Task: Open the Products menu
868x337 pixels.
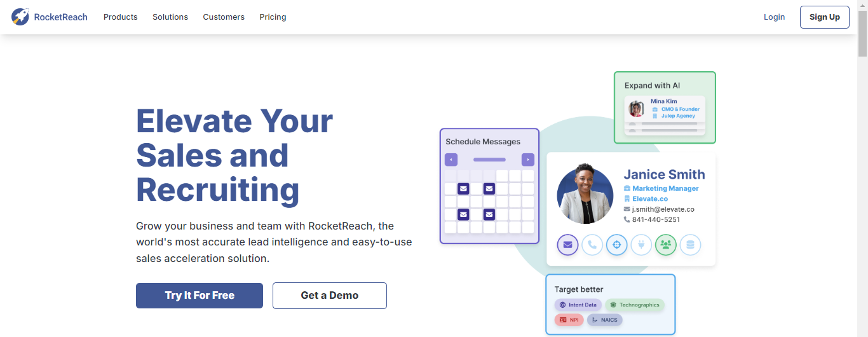Action: click(120, 17)
